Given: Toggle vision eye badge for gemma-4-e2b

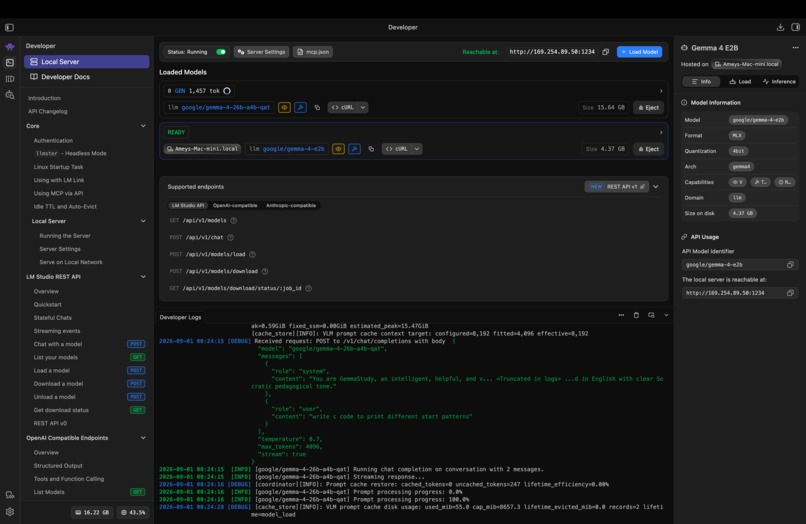Looking at the screenshot, I should coord(338,149).
